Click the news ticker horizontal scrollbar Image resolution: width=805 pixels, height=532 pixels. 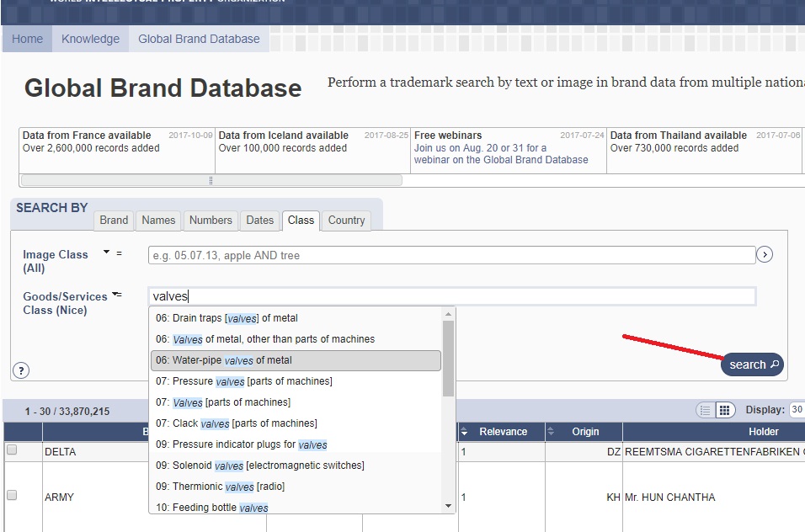211,180
